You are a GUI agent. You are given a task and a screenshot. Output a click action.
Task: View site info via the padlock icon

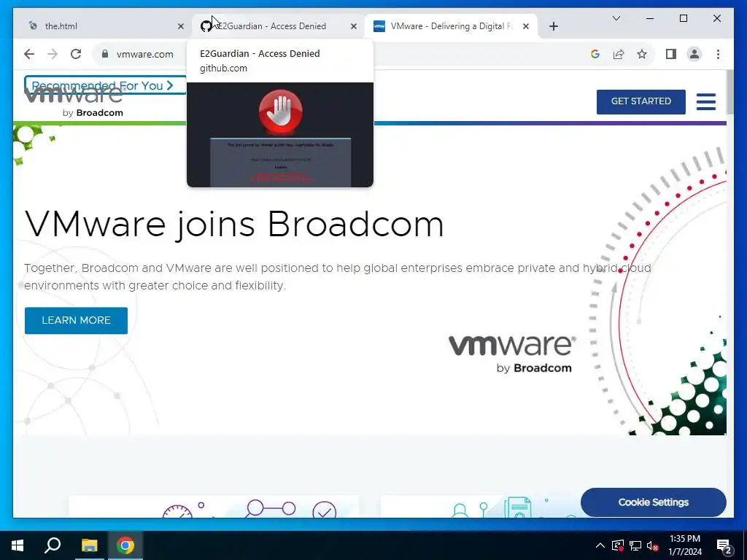(x=105, y=54)
